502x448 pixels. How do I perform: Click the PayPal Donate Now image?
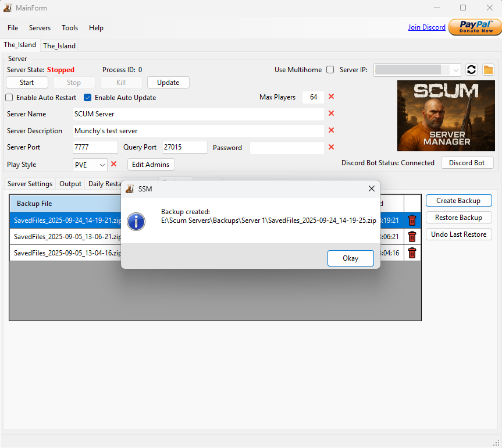pos(475,27)
